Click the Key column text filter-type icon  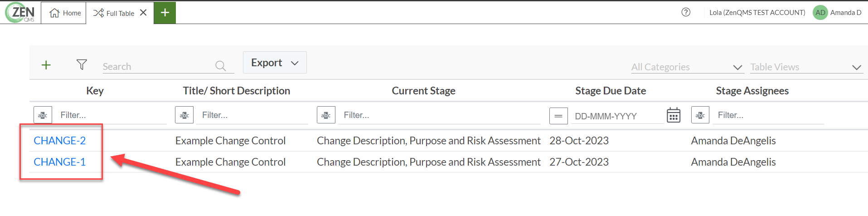[43, 115]
